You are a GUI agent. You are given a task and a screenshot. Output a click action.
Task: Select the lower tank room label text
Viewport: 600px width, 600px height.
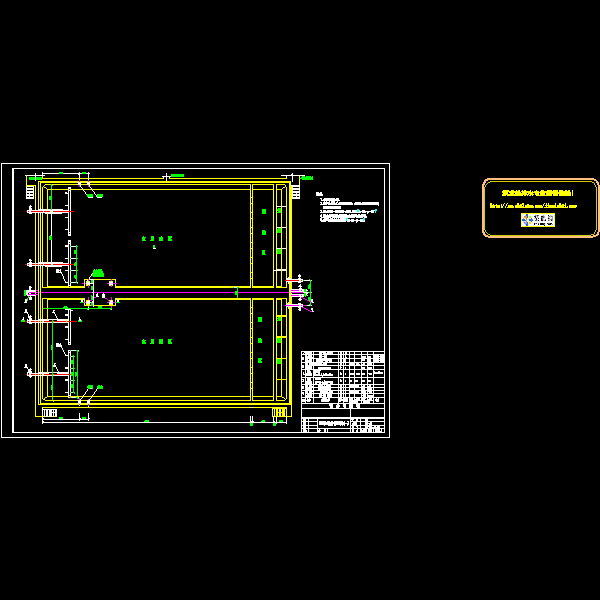click(156, 342)
